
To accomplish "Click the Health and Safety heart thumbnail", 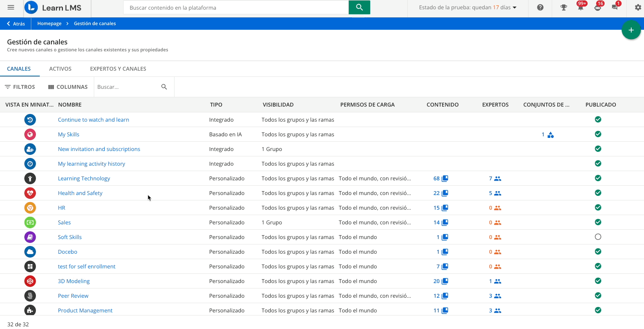I will coord(30,193).
